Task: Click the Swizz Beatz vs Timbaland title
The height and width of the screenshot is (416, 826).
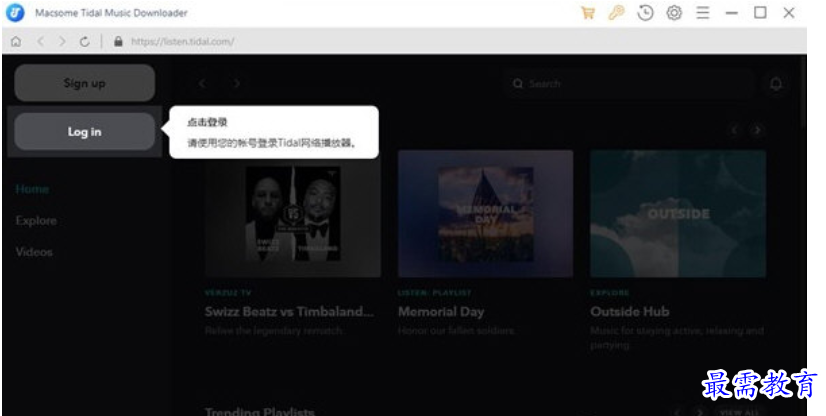Action: pyautogui.click(x=289, y=311)
